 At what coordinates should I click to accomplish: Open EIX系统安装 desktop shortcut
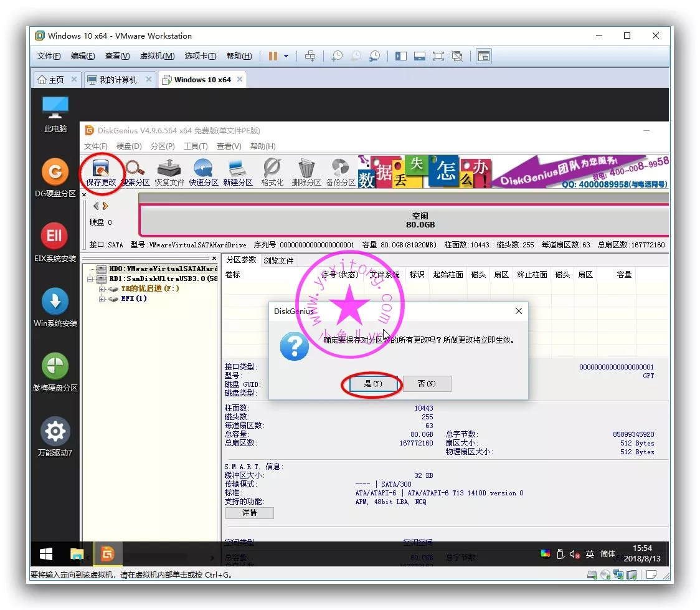55,242
